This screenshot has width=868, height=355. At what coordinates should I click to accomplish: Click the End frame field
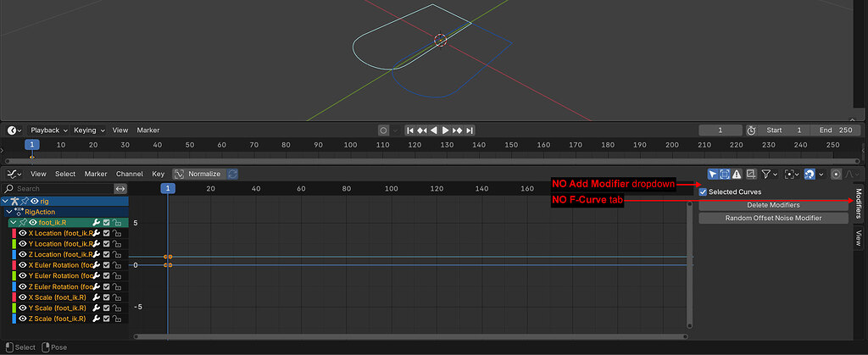click(836, 130)
